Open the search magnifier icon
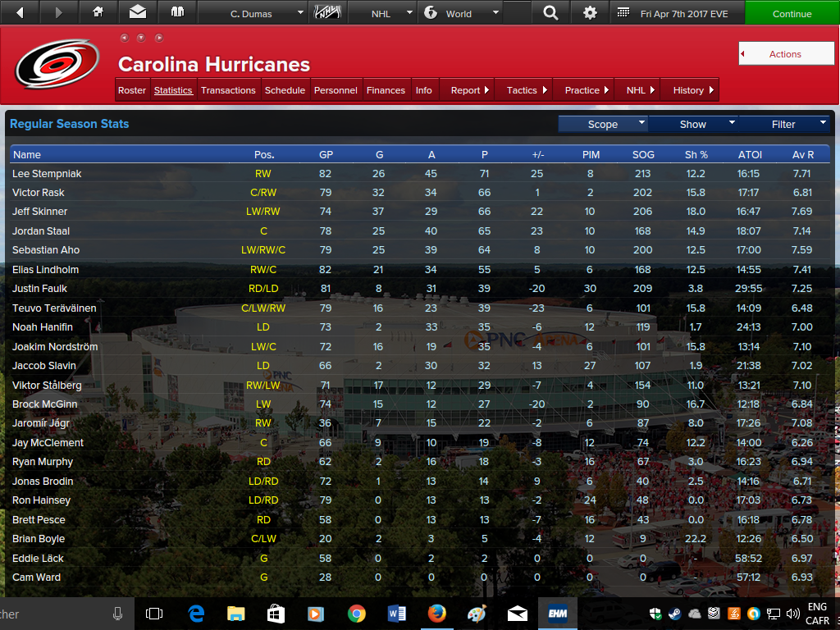The width and height of the screenshot is (840, 630). pos(550,12)
